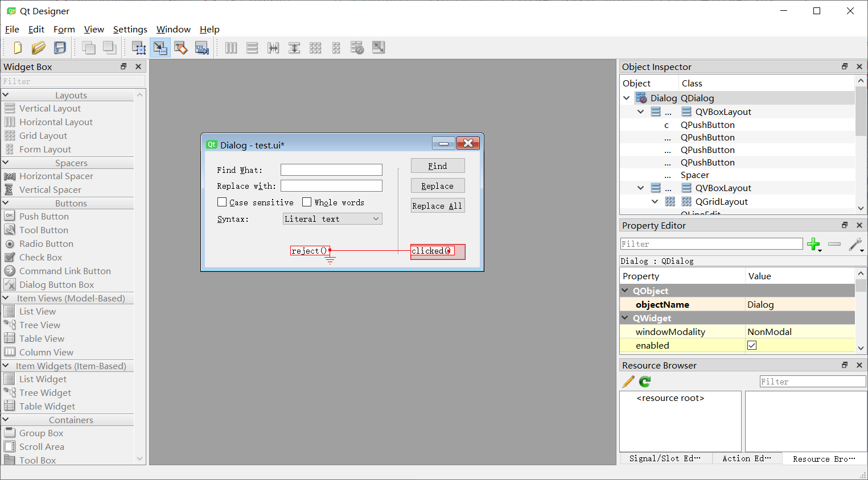Select Grid Layout in Widget Box
Viewport: 868px width, 480px height.
pyautogui.click(x=43, y=135)
